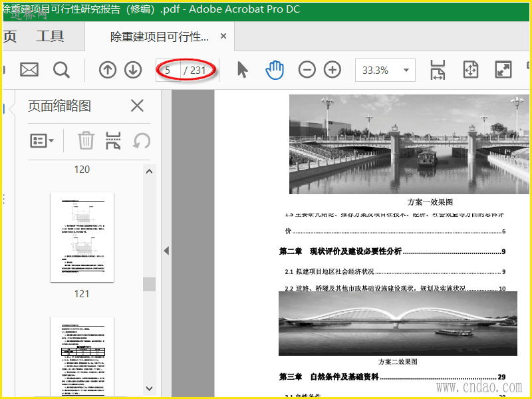
Task: Click the / 231 total pages text
Action: pyautogui.click(x=195, y=70)
